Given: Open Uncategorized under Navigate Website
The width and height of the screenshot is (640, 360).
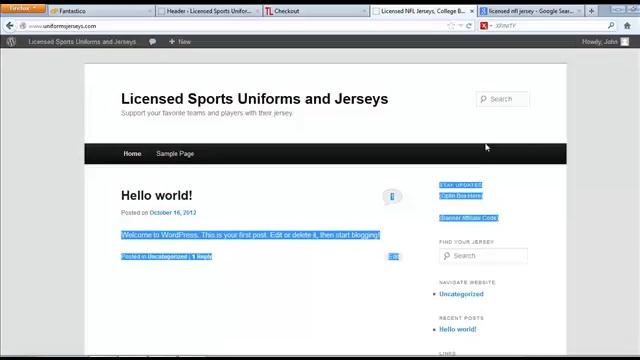Looking at the screenshot, I should (461, 294).
